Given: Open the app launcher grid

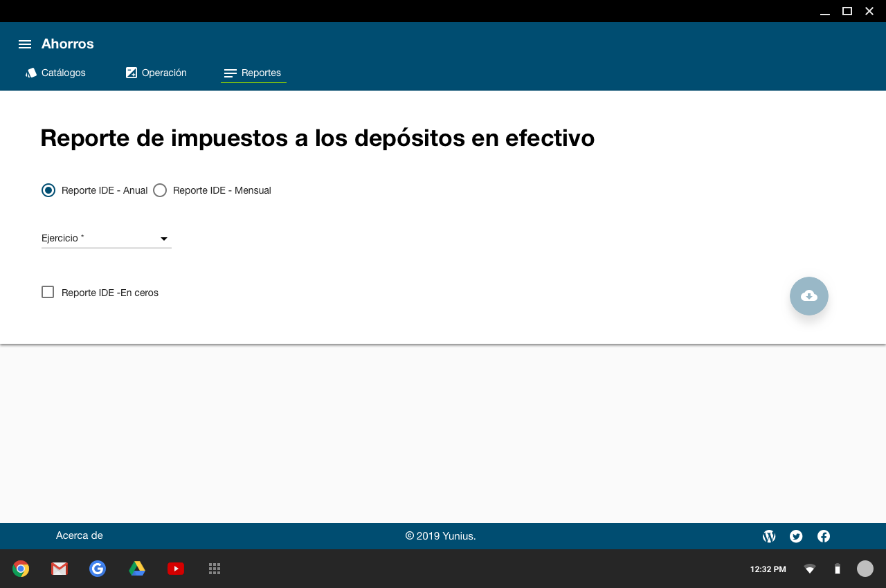Looking at the screenshot, I should tap(215, 569).
